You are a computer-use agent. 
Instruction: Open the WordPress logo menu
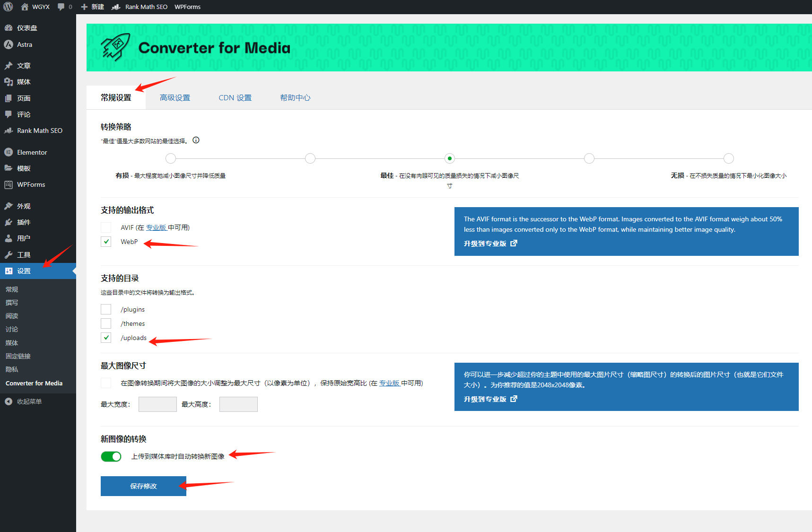8,7
